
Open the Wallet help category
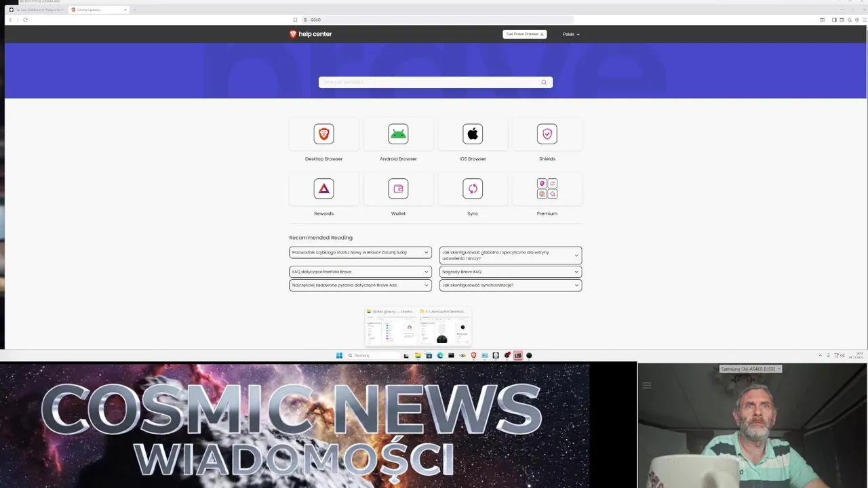[x=398, y=188]
